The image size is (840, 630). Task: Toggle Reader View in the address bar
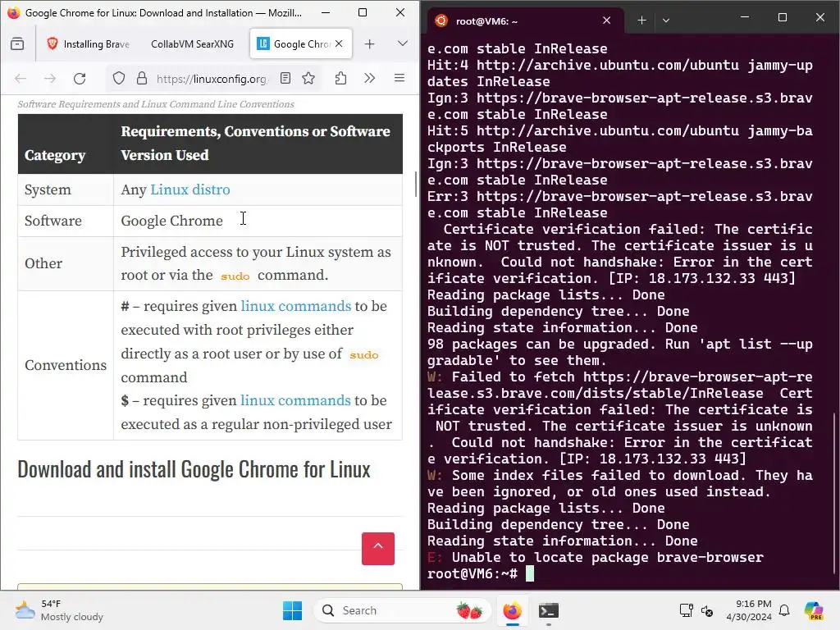285,79
